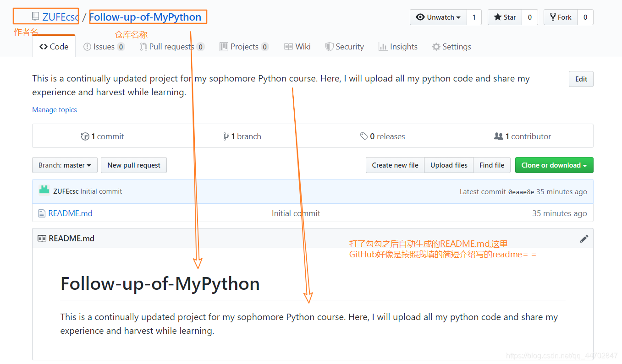Viewport: 622px width, 364px height.
Task: Open the commit hash 0eaae8e
Action: point(521,192)
